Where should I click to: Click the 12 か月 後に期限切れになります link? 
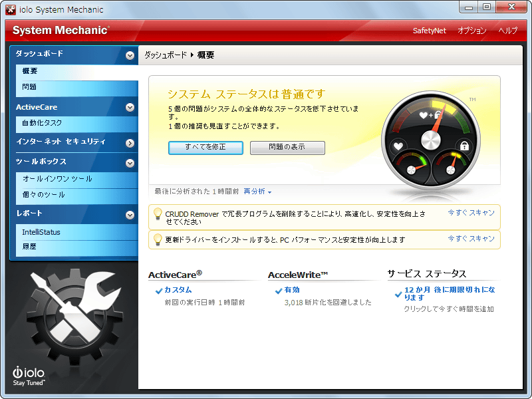coord(450,294)
